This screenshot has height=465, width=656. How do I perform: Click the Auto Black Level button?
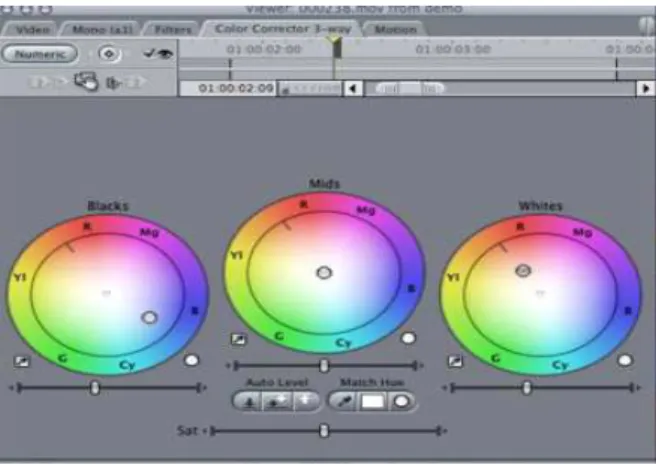click(x=249, y=402)
